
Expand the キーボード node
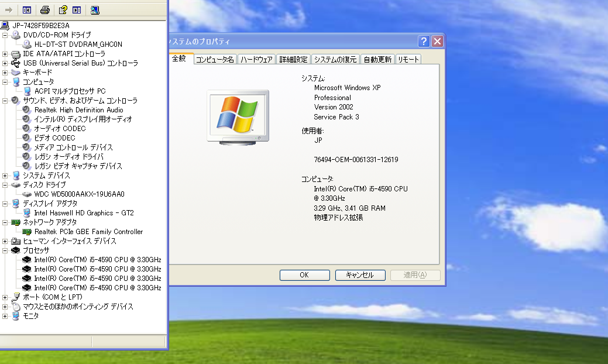(5, 73)
